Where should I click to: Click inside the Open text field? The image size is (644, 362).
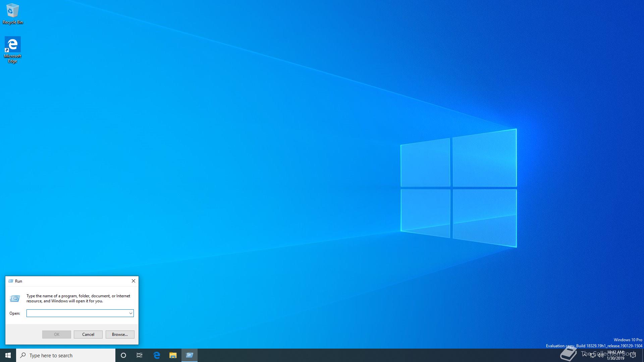point(77,313)
